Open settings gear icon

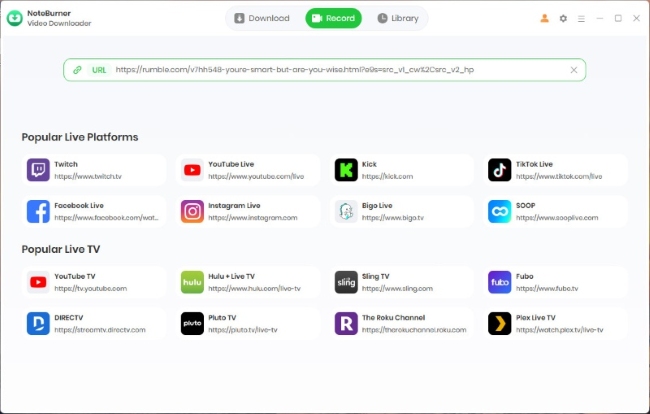(x=563, y=18)
